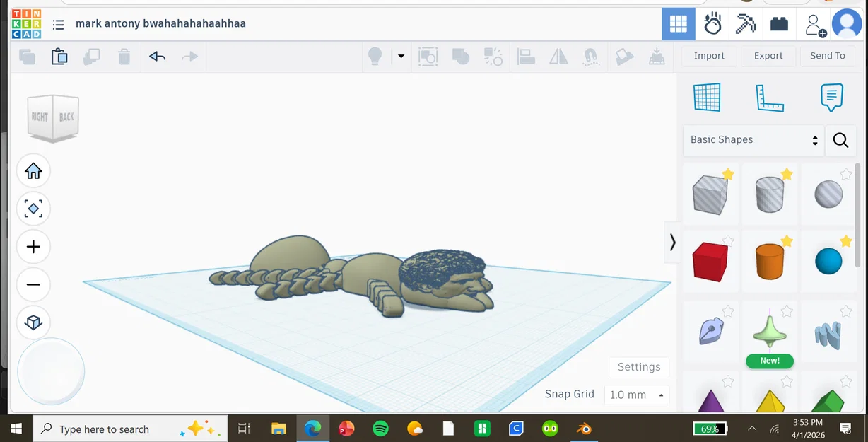
Task: Open the Snap Grid value dropdown
Action: click(635, 395)
